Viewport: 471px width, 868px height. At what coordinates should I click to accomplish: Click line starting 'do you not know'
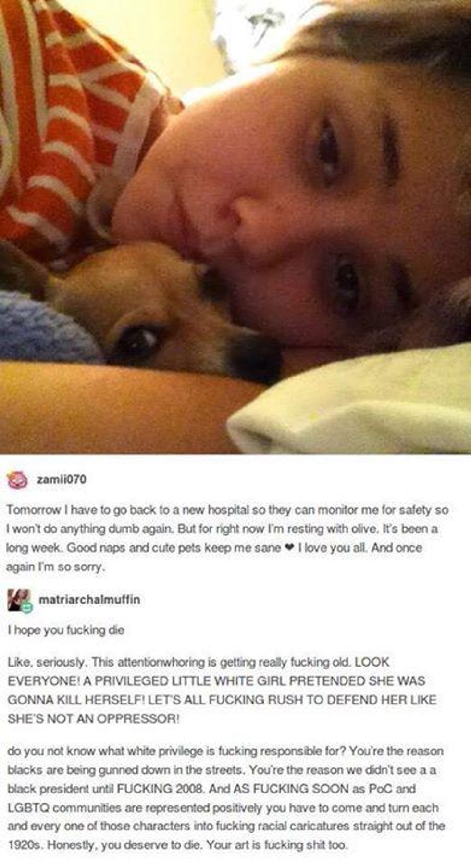[x=225, y=751]
